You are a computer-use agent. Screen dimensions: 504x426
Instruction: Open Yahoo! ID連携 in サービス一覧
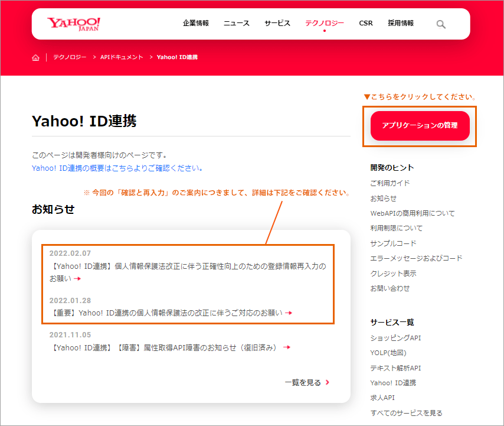click(393, 383)
